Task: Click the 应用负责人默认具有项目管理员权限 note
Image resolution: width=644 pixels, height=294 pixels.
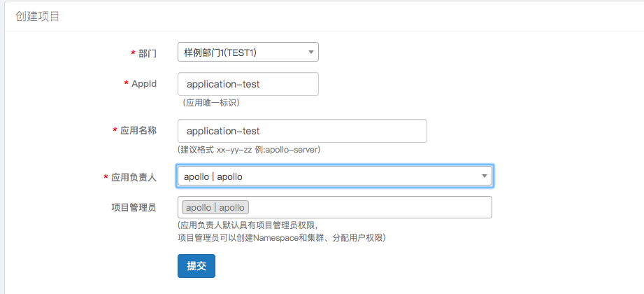Action: pos(248,225)
